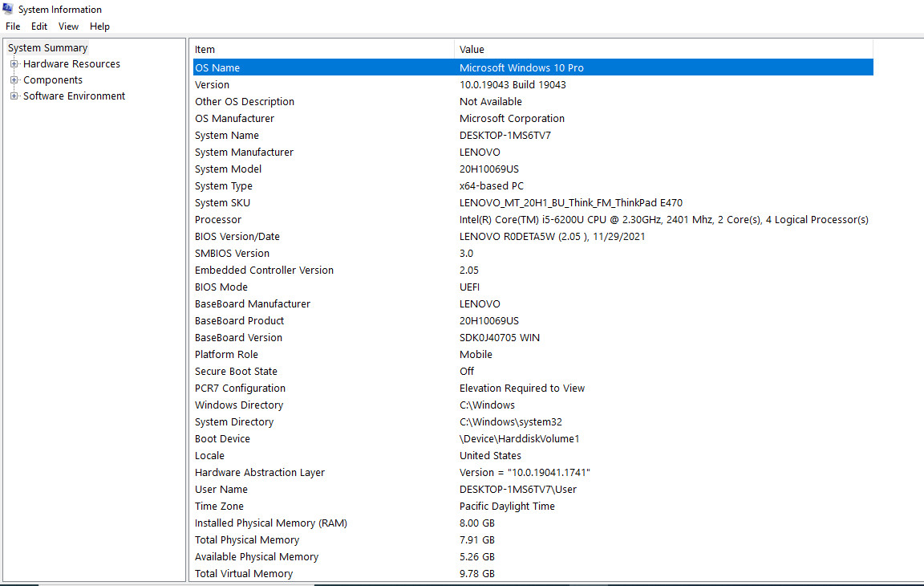Image resolution: width=924 pixels, height=586 pixels.
Task: Click the SDK0J40705 WIN value
Action: pyautogui.click(x=499, y=338)
